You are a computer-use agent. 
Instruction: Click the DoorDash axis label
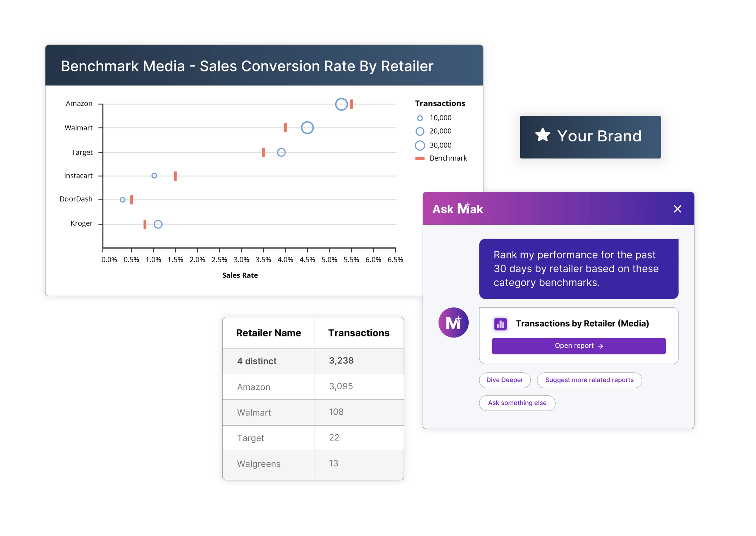pyautogui.click(x=76, y=199)
